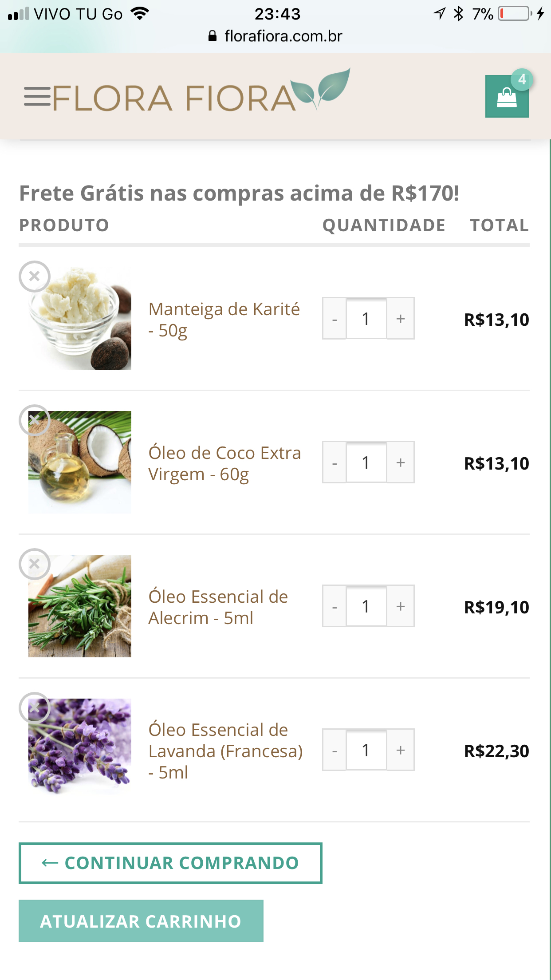
Task: Remove Óleo de Coco Extra Virgem item
Action: point(35,420)
